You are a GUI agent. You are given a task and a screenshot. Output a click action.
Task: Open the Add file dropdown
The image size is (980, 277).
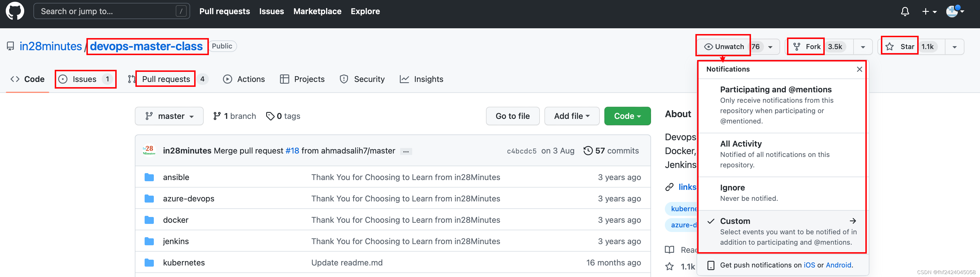point(572,116)
